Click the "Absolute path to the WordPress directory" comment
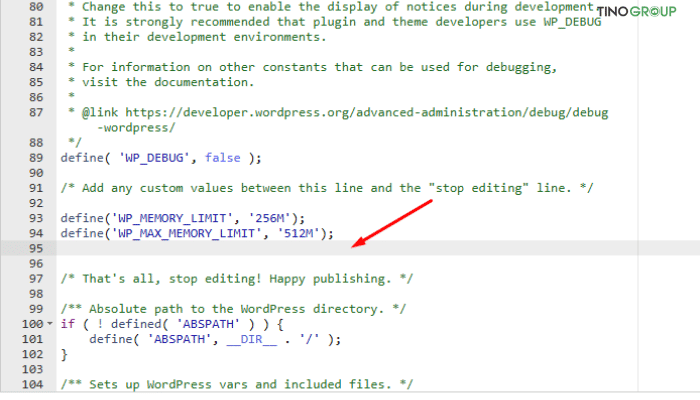Screen dimensions: 700x400 tap(233, 309)
